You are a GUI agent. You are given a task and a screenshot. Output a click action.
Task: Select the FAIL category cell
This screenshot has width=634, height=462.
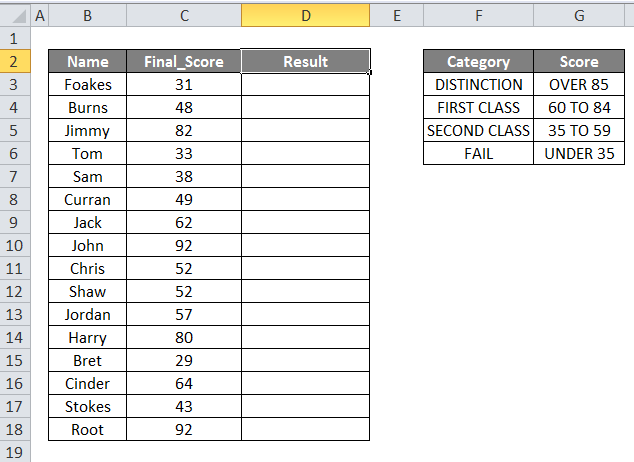(478, 154)
